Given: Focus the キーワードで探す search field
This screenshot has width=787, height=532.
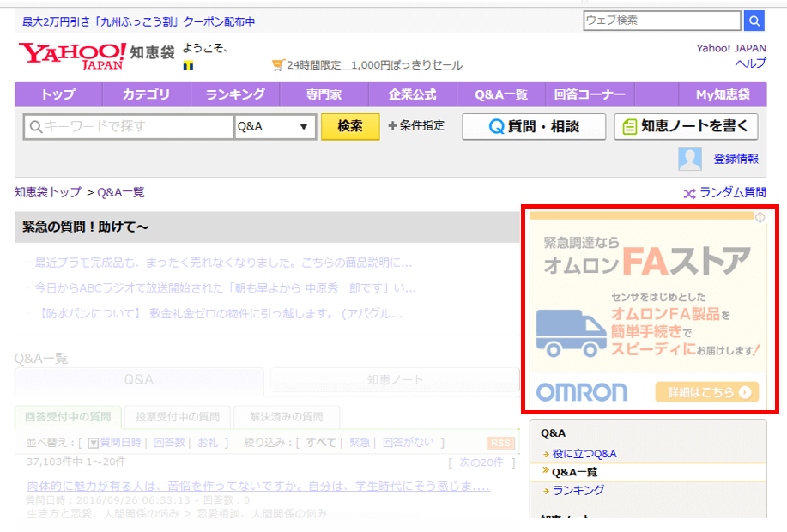Looking at the screenshot, I should [x=129, y=126].
